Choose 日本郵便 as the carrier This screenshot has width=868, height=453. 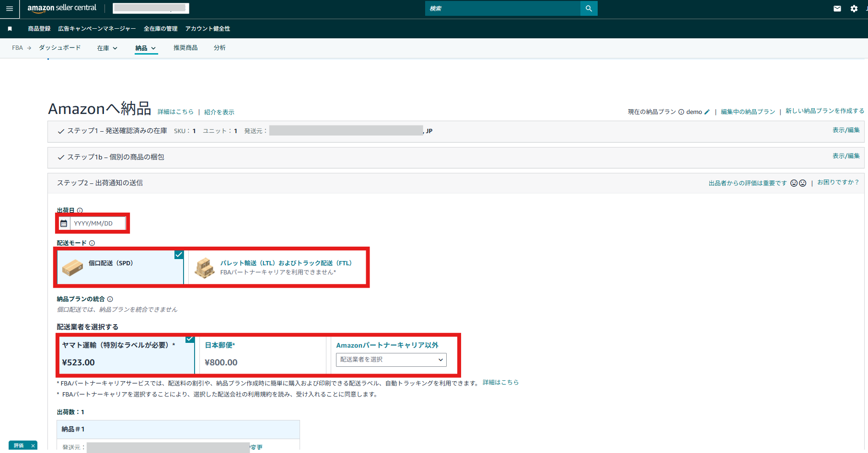(263, 354)
